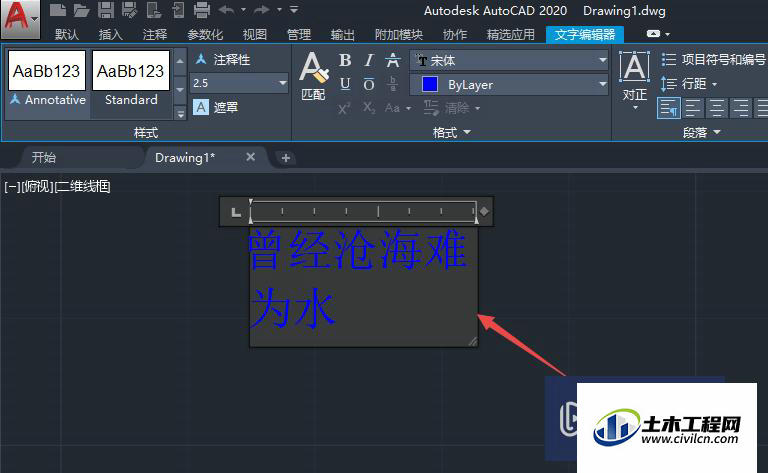Close the Drawing1* document tab
This screenshot has height=473, width=768.
[x=250, y=157]
